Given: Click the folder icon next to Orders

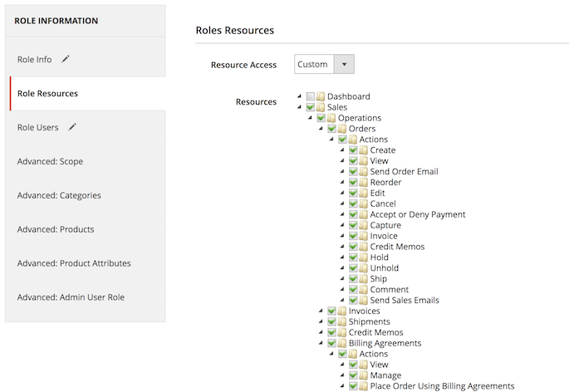Looking at the screenshot, I should 342,129.
